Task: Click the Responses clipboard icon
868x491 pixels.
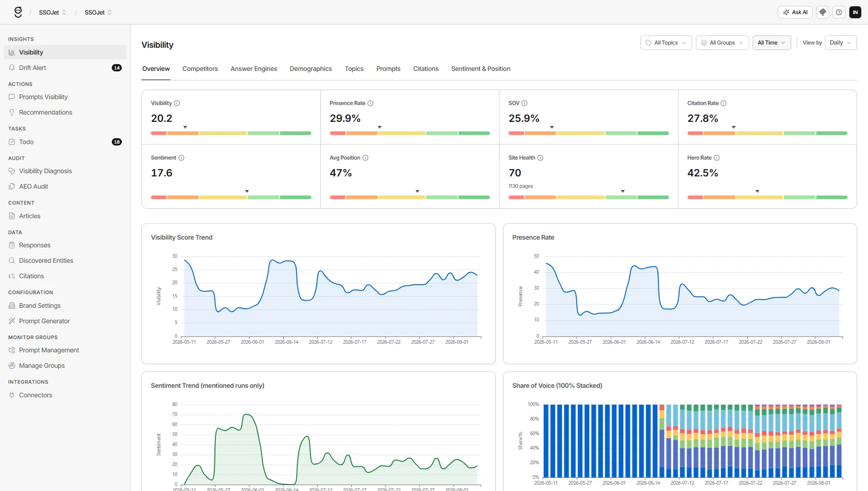Action: pyautogui.click(x=12, y=245)
